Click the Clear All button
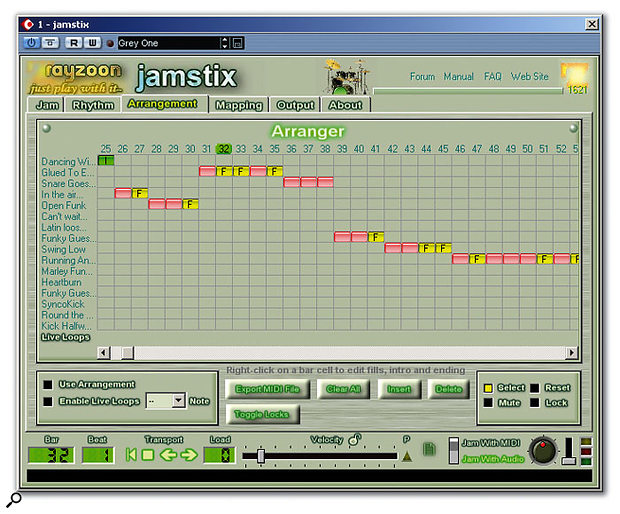The height and width of the screenshot is (514, 620). [343, 389]
